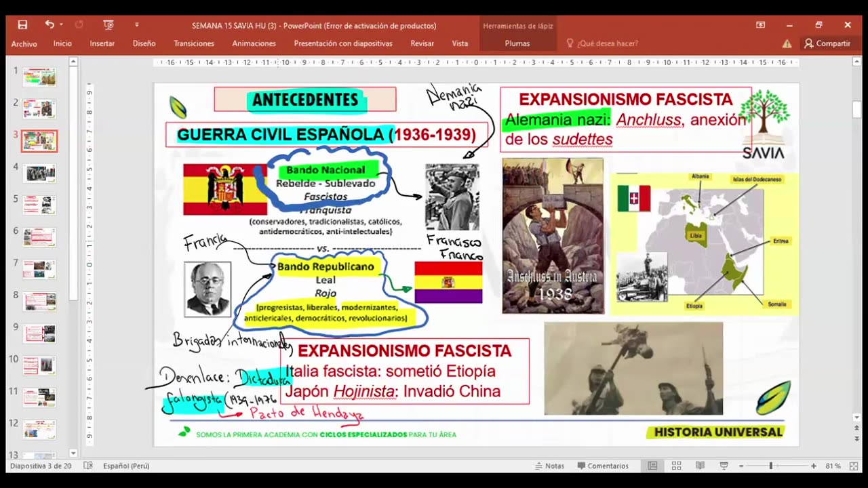Select slide 6 thumbnail
The width and height of the screenshot is (868, 488).
pyautogui.click(x=39, y=237)
